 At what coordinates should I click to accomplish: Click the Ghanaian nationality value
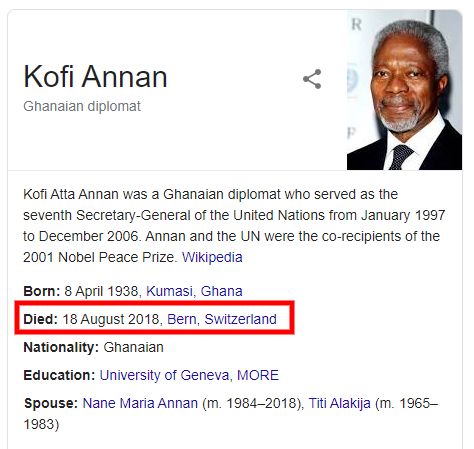coord(133,347)
